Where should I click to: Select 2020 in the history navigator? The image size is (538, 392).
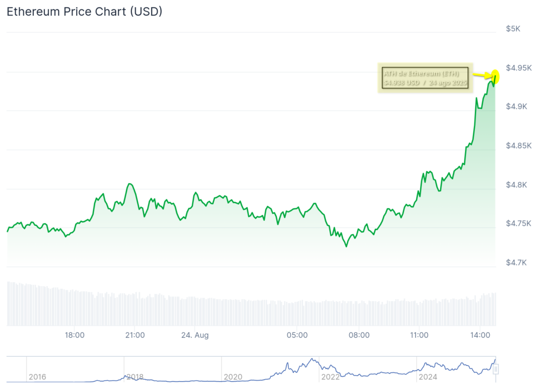pos(233,377)
